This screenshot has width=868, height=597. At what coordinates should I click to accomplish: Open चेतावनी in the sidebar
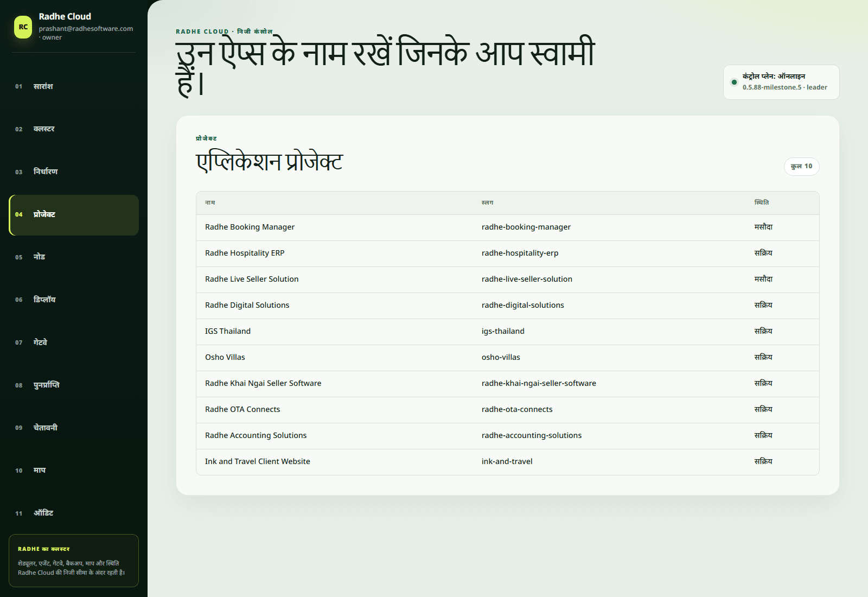(74, 428)
